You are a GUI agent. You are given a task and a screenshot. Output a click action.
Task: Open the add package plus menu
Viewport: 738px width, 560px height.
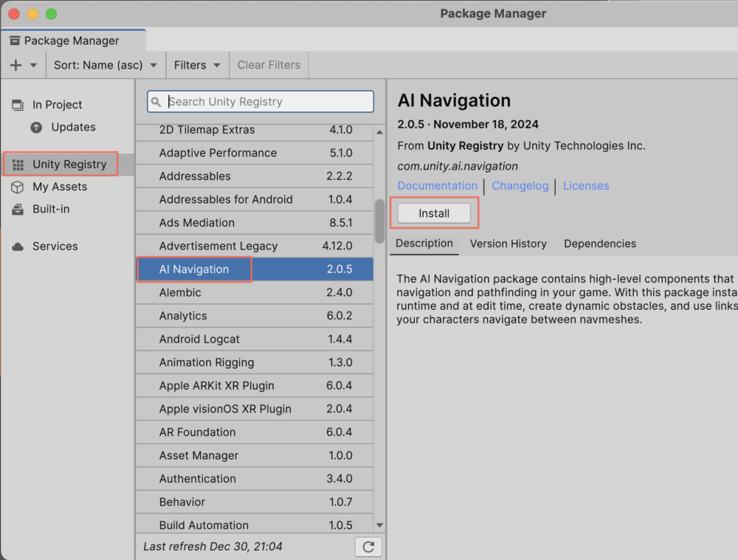15,64
